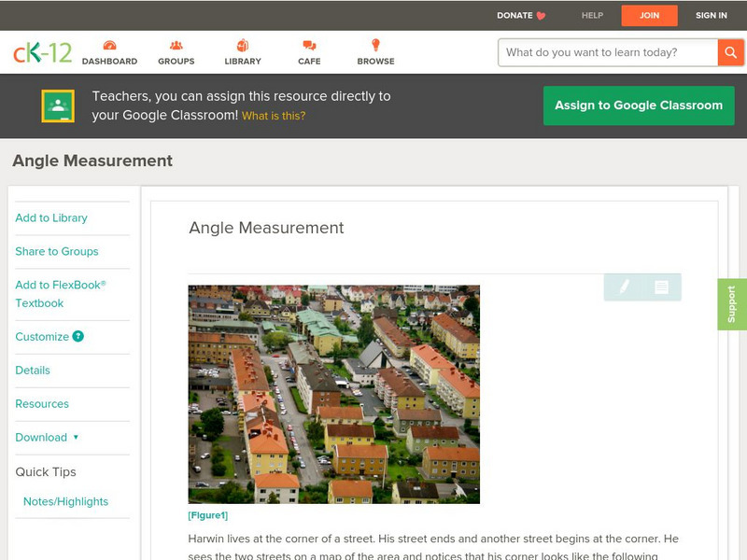Open the Groups icon
The height and width of the screenshot is (560, 747).
click(176, 46)
